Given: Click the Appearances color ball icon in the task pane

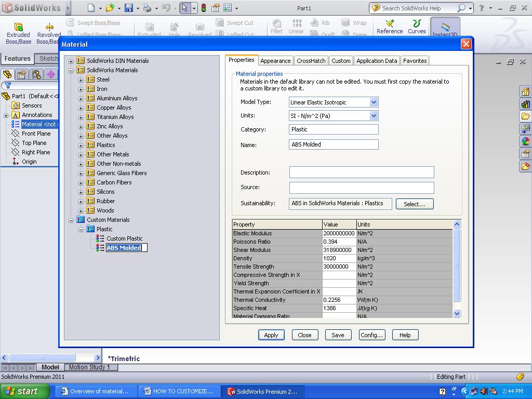Looking at the screenshot, I should point(525,141).
